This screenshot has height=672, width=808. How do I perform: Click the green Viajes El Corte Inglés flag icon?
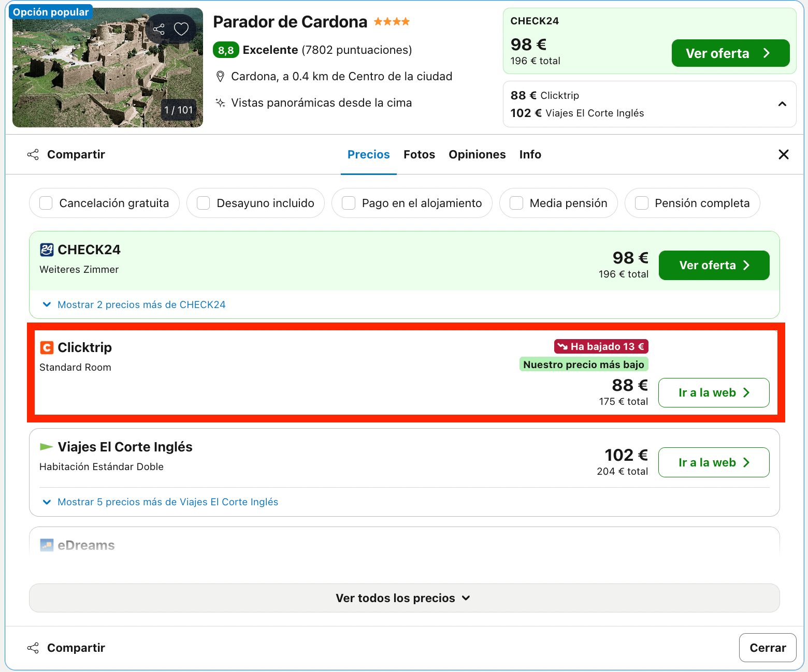pyautogui.click(x=47, y=447)
